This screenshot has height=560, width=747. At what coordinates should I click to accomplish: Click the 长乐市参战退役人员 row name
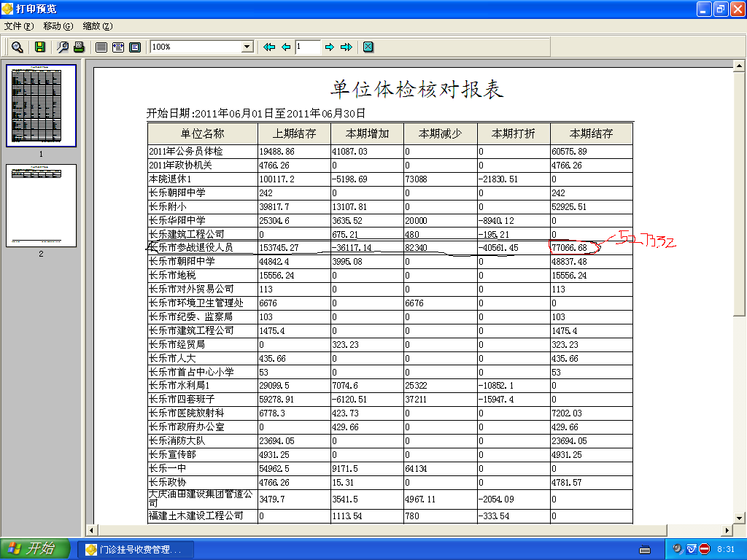[x=191, y=248]
